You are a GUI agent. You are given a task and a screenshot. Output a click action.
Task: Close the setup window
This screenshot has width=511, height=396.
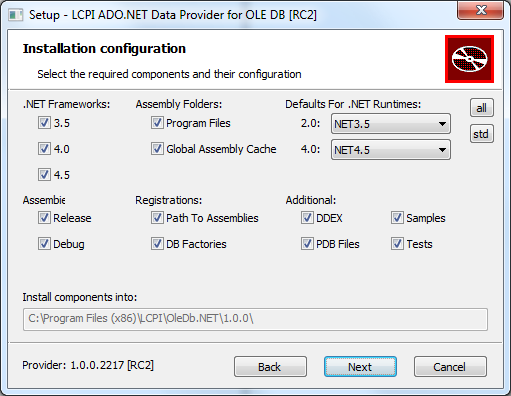(480, 10)
